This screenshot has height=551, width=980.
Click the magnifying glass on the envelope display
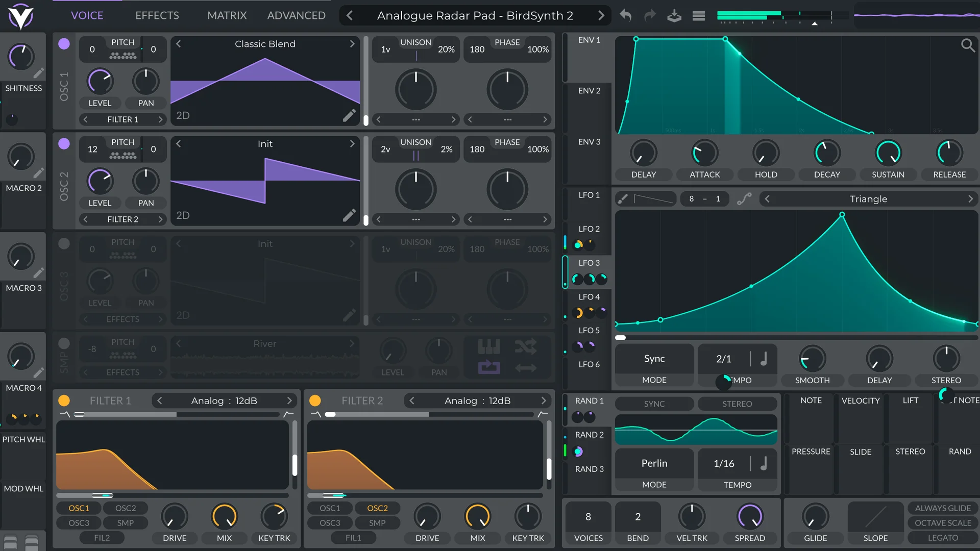coord(968,45)
